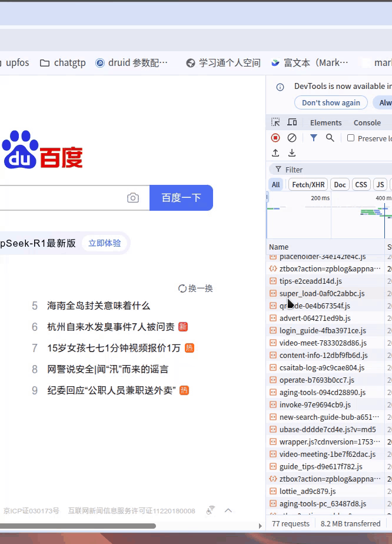This screenshot has height=544, width=392.
Task: Click the page horizontal scrollbar
Action: click(78, 526)
